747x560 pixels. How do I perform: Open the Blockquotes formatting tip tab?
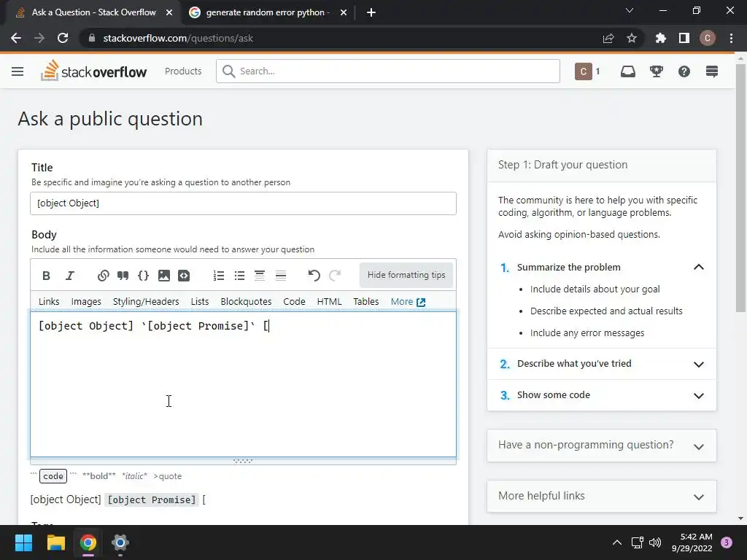[246, 301]
